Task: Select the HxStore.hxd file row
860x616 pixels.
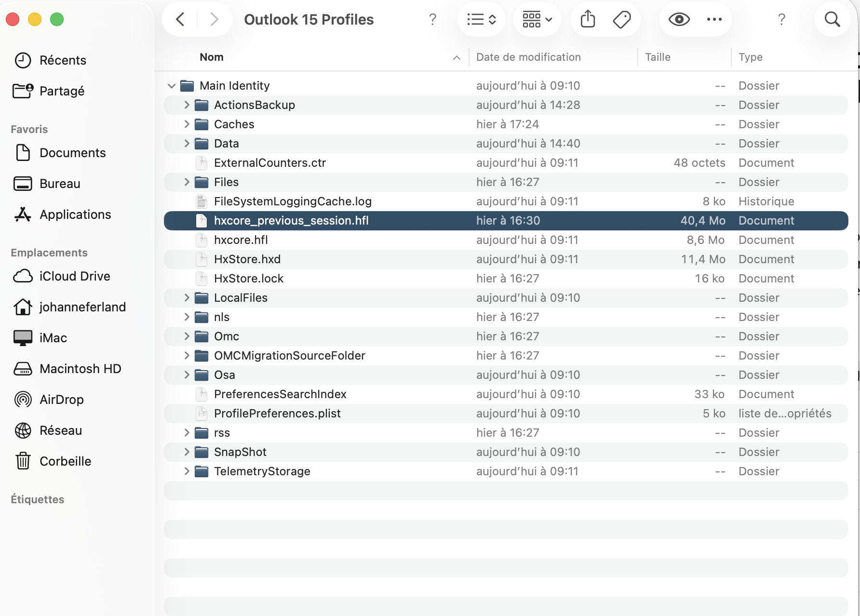Action: [x=506, y=259]
